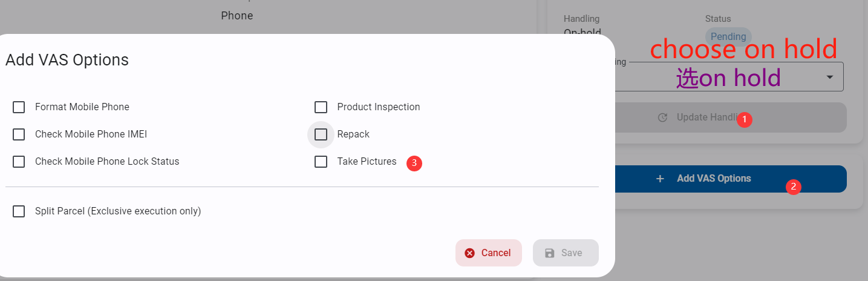
Task: Enable Check Mobile Phone IMEI option
Action: (19, 134)
